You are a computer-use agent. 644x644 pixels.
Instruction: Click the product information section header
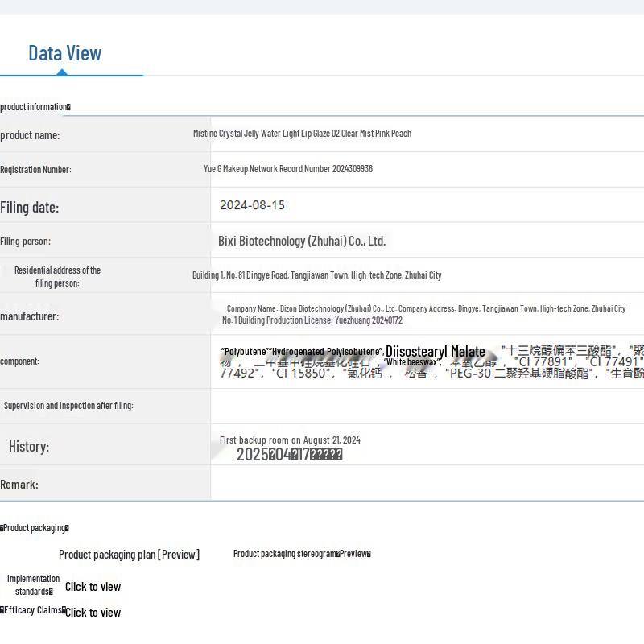[35, 107]
